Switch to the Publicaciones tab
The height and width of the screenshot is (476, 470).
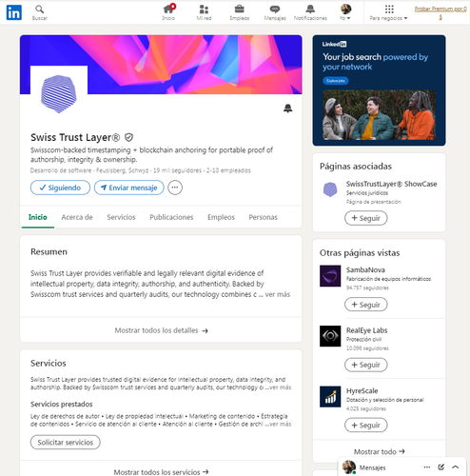click(171, 217)
